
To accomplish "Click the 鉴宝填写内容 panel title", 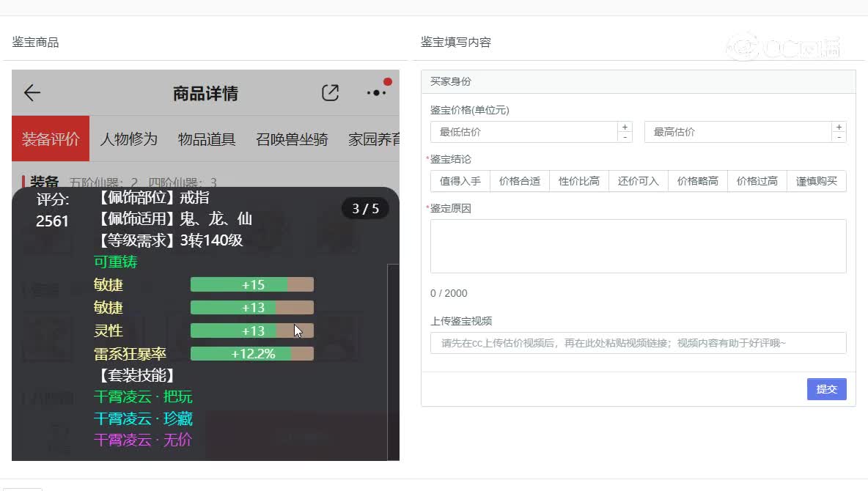I will pos(455,42).
